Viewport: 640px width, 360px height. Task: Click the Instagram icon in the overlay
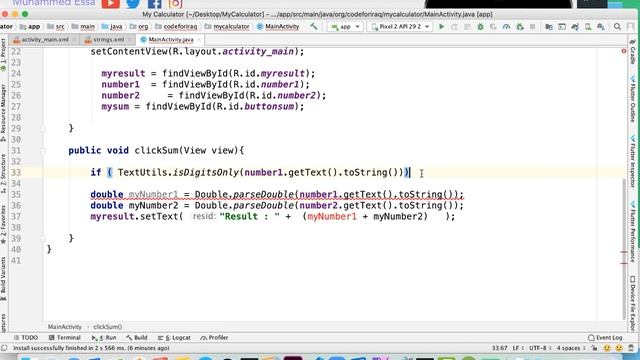[176, 4]
